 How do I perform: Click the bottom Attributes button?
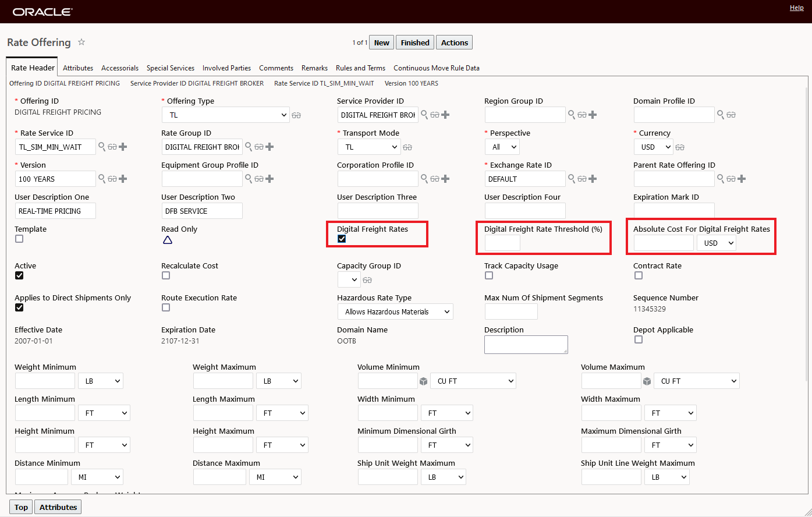coord(58,507)
